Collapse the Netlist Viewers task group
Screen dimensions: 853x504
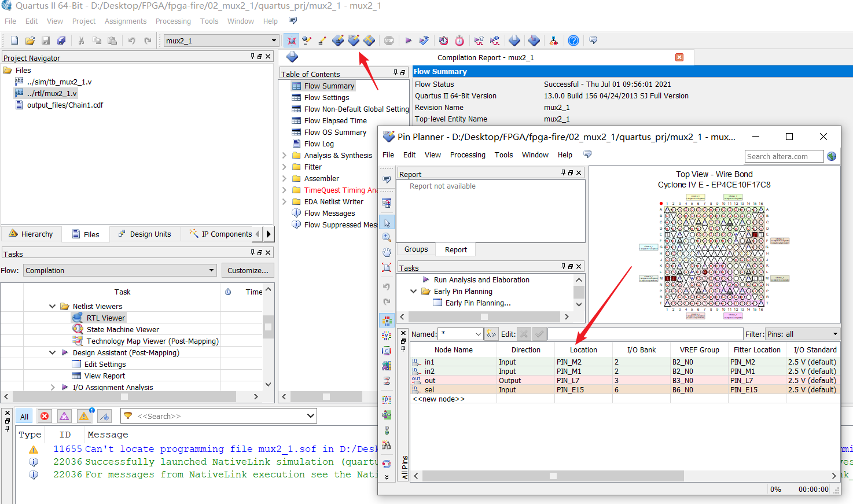pos(52,306)
